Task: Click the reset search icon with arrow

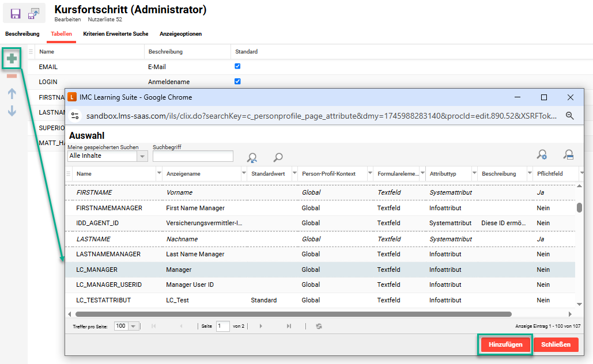Action: coord(252,157)
